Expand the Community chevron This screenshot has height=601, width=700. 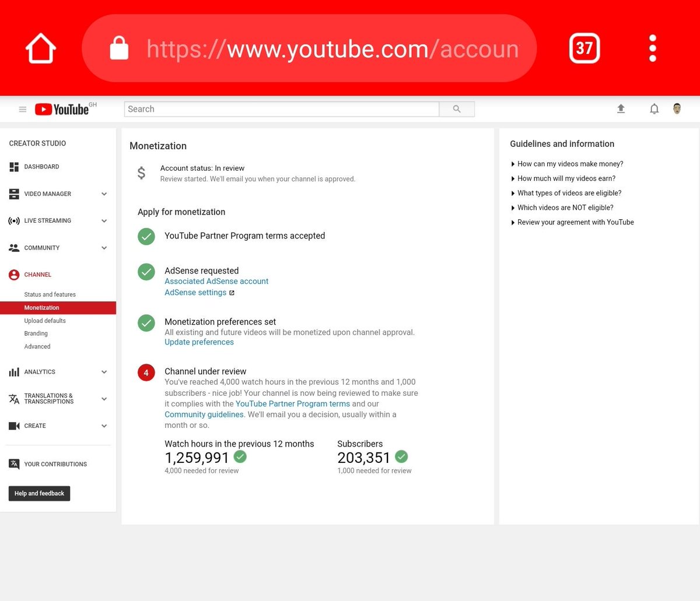104,248
